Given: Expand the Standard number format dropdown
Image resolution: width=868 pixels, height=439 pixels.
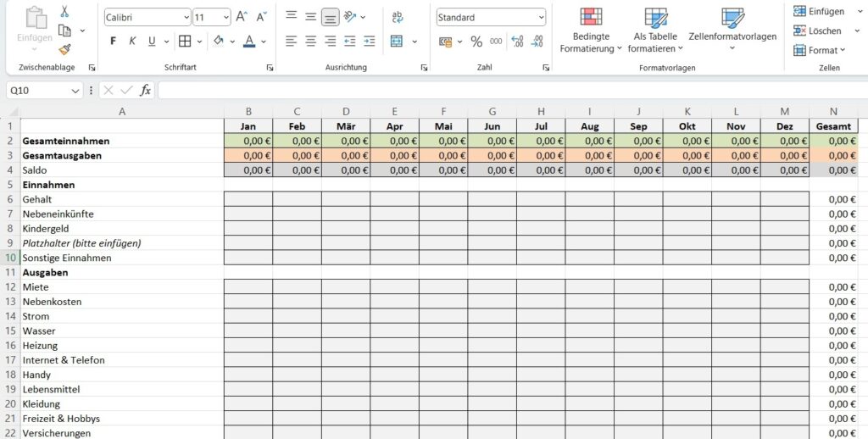Looking at the screenshot, I should (541, 18).
